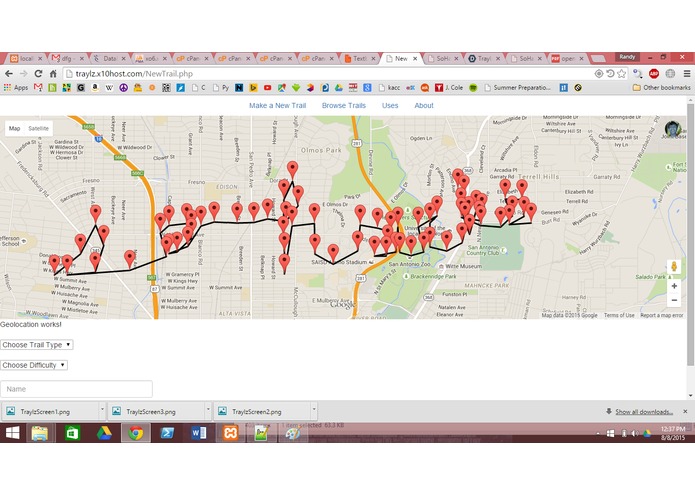Screen dimensions: 695x494
Task: Switch to the Text browser tab
Action: point(359,58)
